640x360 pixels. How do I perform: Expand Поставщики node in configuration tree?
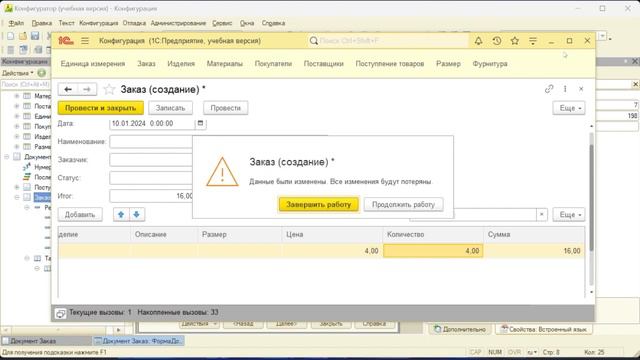pyautogui.click(x=17, y=106)
